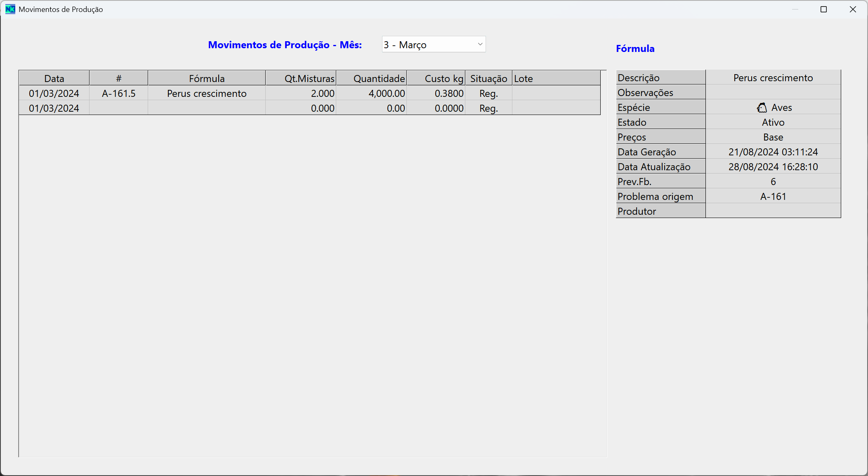Click the Fórmula column header
Image resolution: width=868 pixels, height=476 pixels.
(207, 78)
